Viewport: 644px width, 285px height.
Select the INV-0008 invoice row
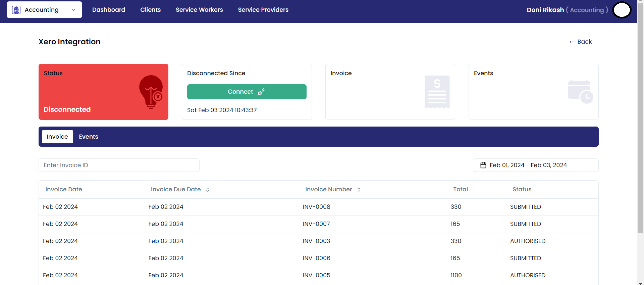point(316,207)
